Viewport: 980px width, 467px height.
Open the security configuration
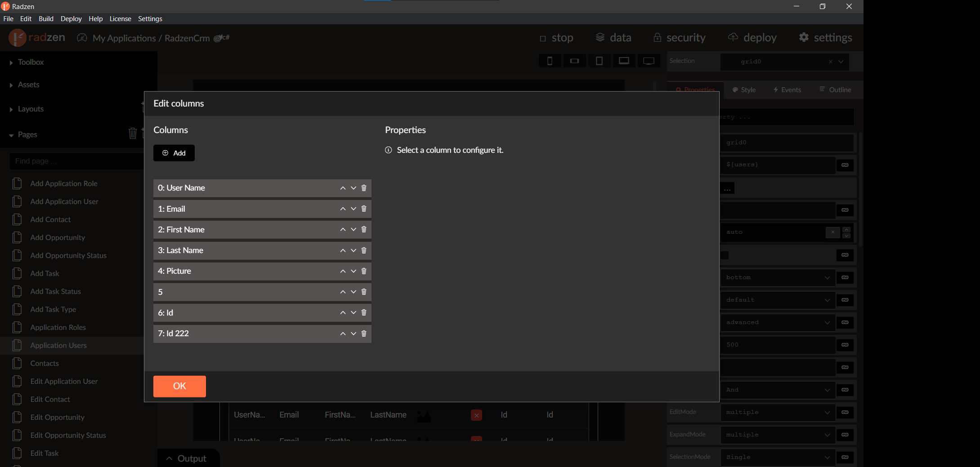[680, 38]
